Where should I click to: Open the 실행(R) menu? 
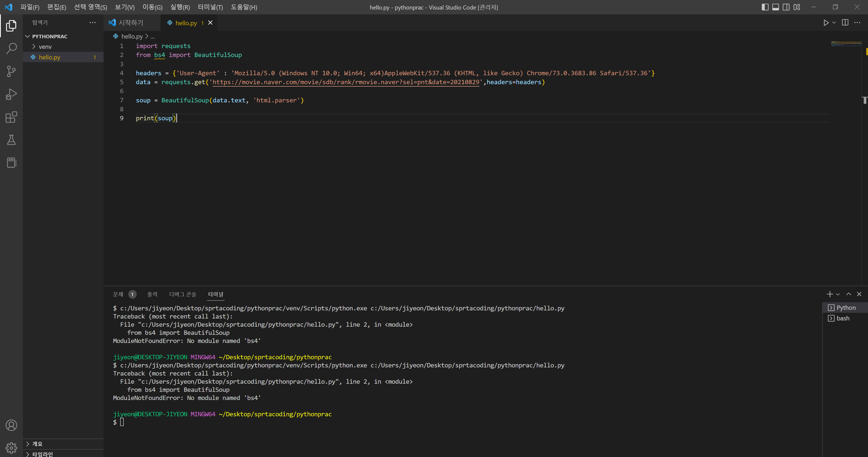coord(180,7)
